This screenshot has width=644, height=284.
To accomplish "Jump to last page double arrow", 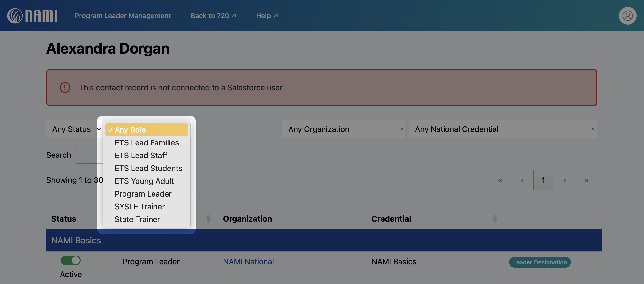I will pos(586,180).
